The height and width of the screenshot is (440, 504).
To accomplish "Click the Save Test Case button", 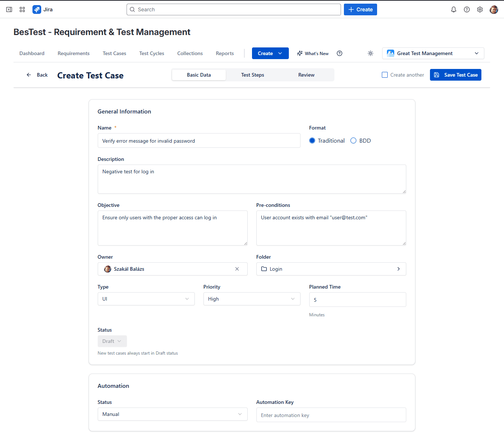I will coord(455,75).
